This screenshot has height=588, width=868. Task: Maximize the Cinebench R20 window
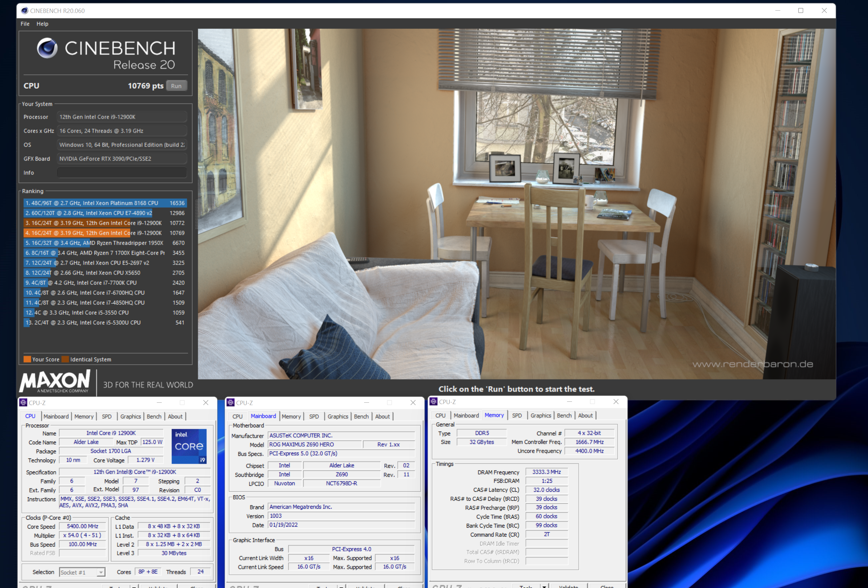click(801, 10)
